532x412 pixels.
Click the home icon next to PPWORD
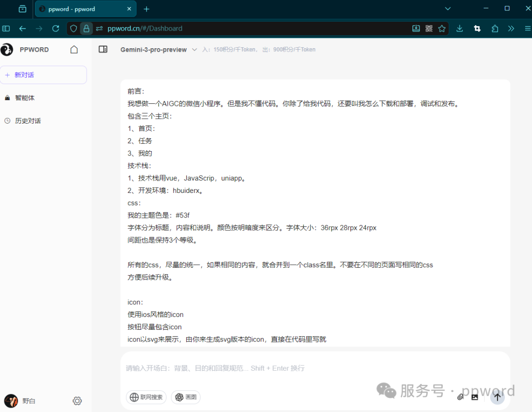coord(74,49)
